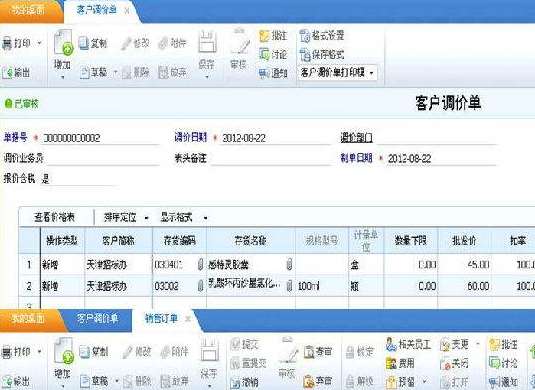This screenshot has height=390, width=535.
Task: Switch to the lower 客户调价单 tab
Action: click(x=97, y=319)
